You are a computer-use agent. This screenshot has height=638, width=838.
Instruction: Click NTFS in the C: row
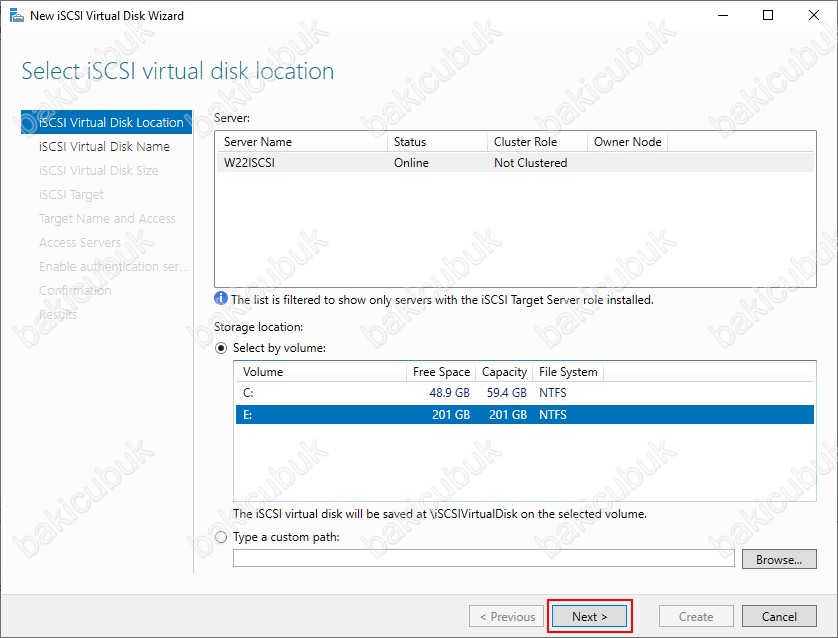click(x=553, y=393)
